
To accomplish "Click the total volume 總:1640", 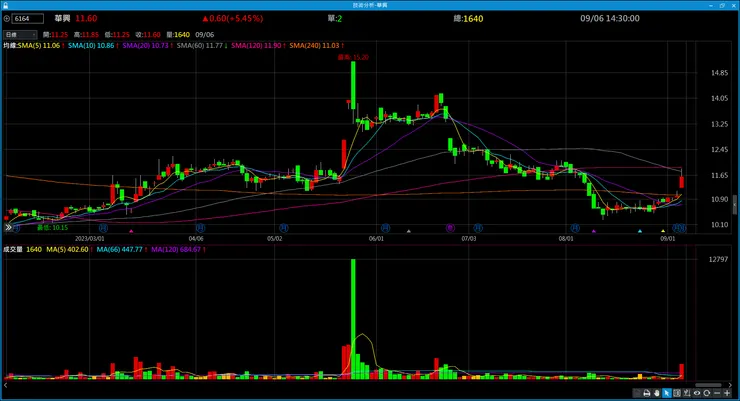I will pos(468,18).
